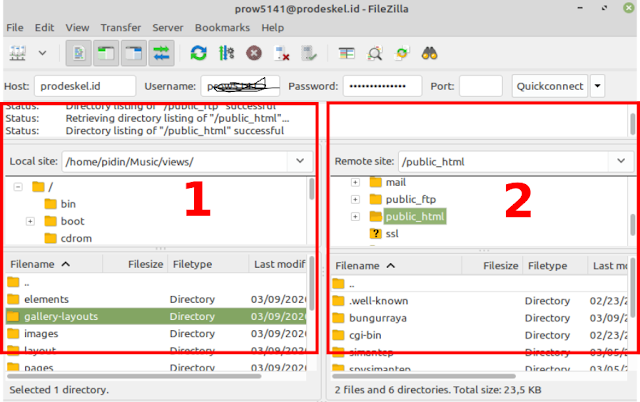
Task: Search for files recursively with binoculars icon
Action: coord(429,53)
